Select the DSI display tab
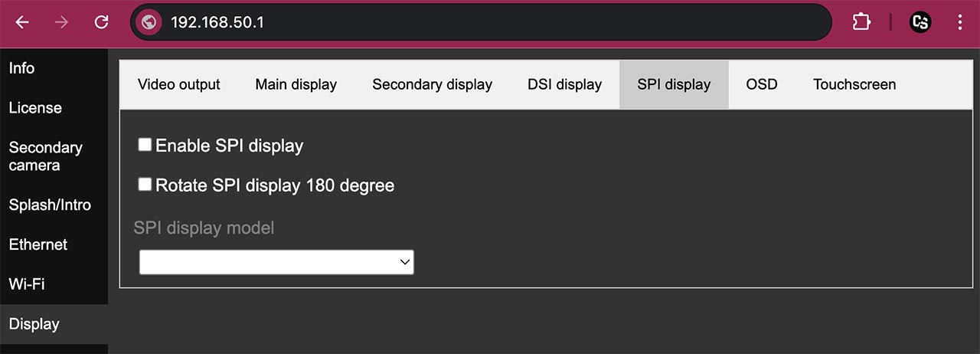 (565, 84)
